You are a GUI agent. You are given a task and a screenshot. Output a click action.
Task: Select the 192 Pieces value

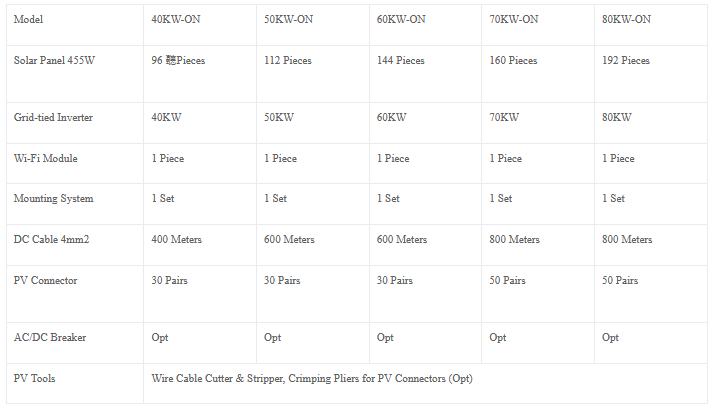pos(626,61)
